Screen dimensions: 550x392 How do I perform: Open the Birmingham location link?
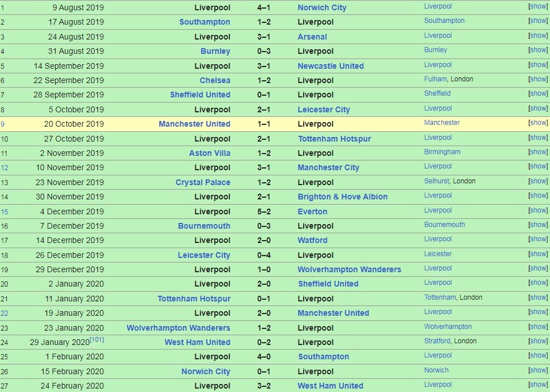[x=442, y=152]
